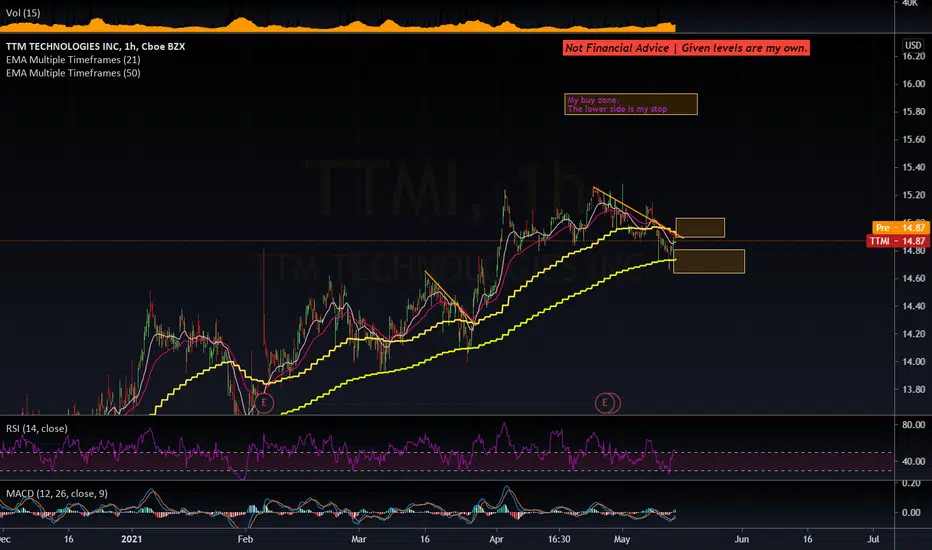Viewport: 932px width, 550px height.
Task: Click the May label on time axis
Action: pos(622,539)
